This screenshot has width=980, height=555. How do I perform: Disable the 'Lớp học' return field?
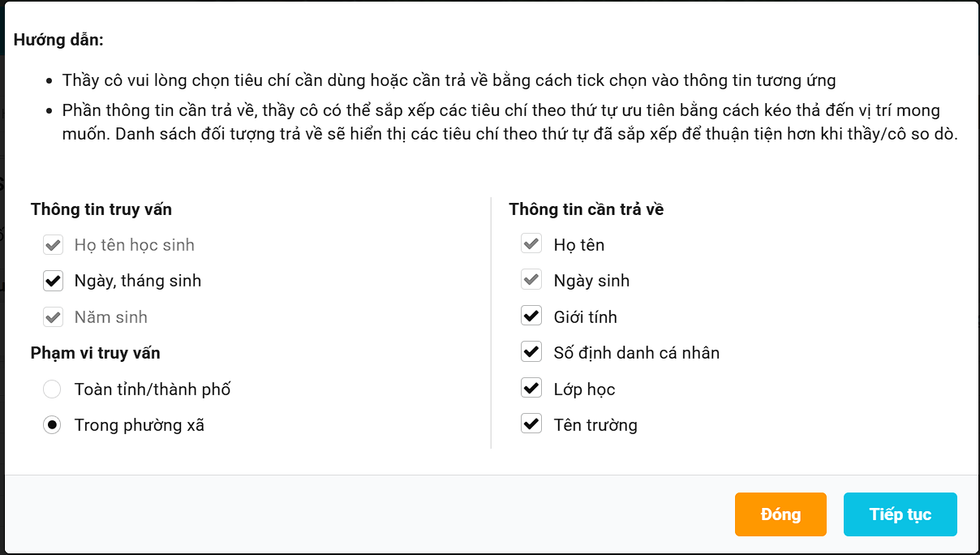pyautogui.click(x=531, y=389)
